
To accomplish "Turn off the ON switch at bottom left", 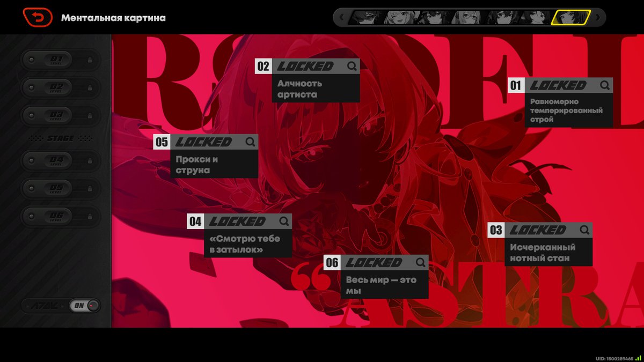I will tap(85, 306).
